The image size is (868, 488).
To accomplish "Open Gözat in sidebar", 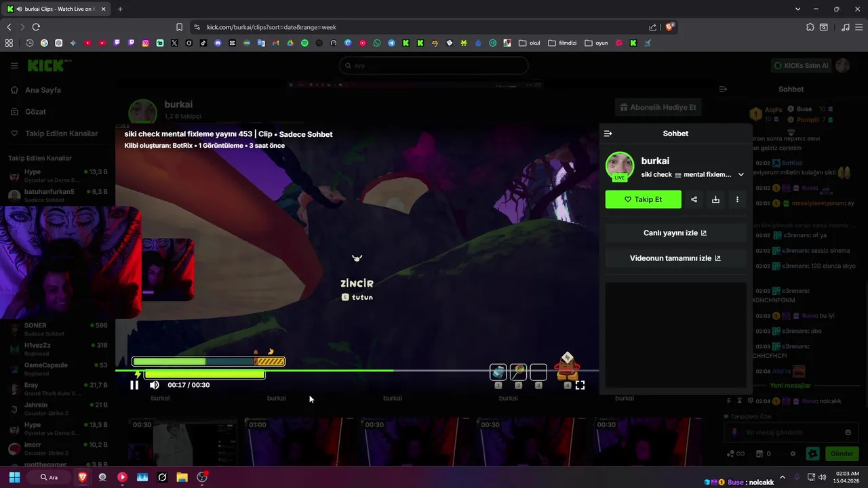I will (35, 112).
